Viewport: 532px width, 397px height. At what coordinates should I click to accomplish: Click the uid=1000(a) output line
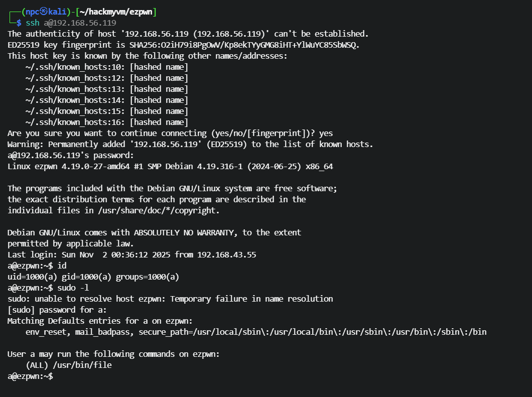click(x=93, y=277)
